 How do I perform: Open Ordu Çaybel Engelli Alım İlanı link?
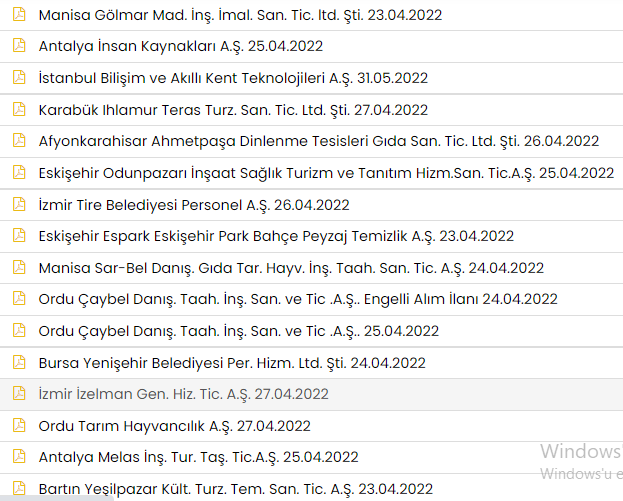(x=298, y=299)
